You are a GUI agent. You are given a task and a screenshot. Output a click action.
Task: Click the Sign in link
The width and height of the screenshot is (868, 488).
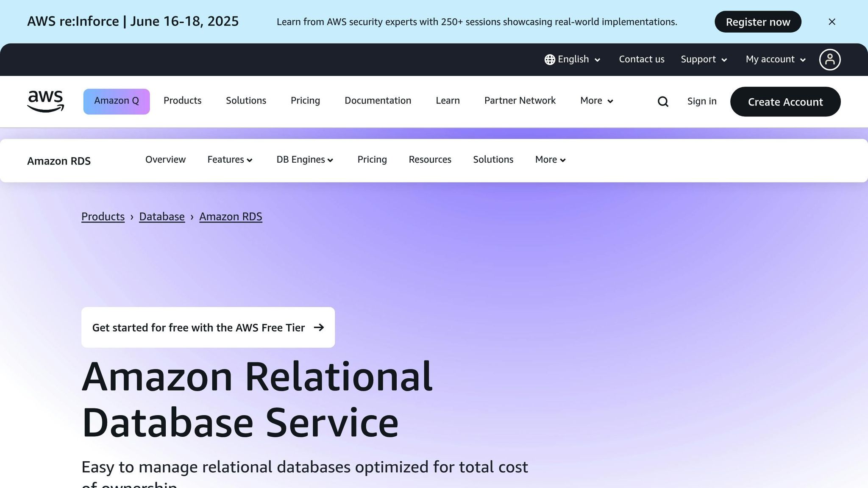coord(702,101)
